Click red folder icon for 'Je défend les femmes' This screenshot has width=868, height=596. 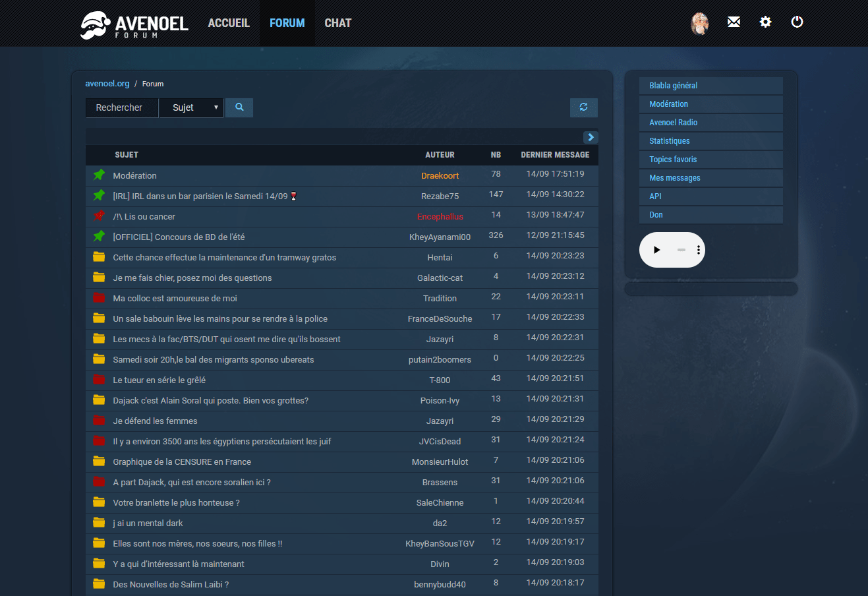click(x=99, y=421)
